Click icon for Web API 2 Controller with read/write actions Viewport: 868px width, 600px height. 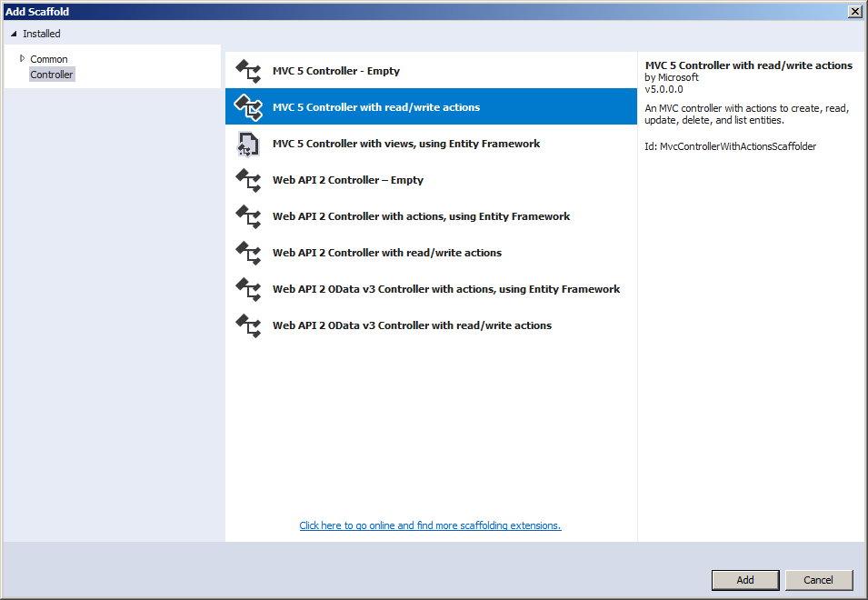click(x=248, y=253)
